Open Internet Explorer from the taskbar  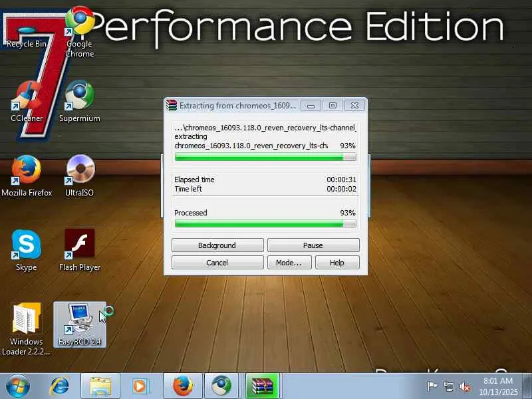click(59, 386)
